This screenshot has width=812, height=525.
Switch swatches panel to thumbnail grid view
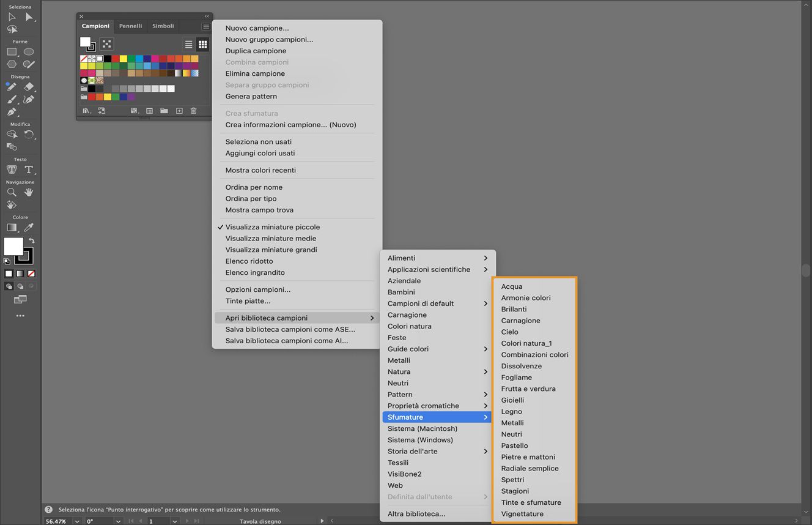(x=202, y=44)
